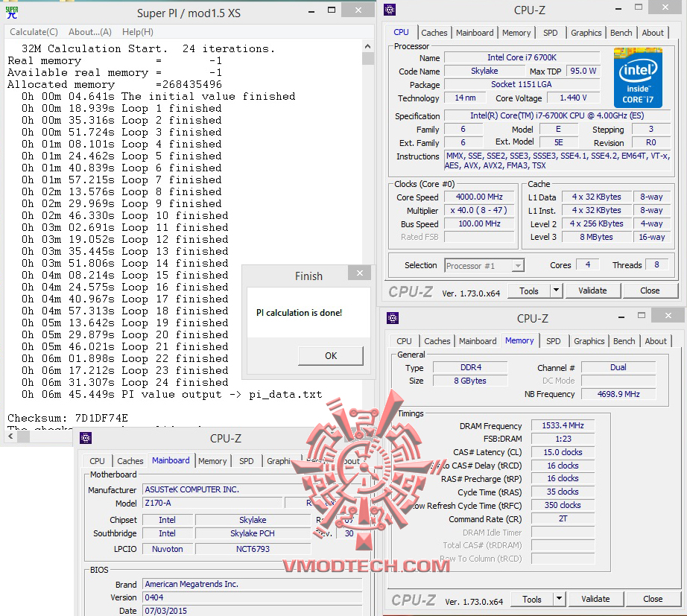
Task: Click the DDR4 memory type value
Action: (470, 367)
